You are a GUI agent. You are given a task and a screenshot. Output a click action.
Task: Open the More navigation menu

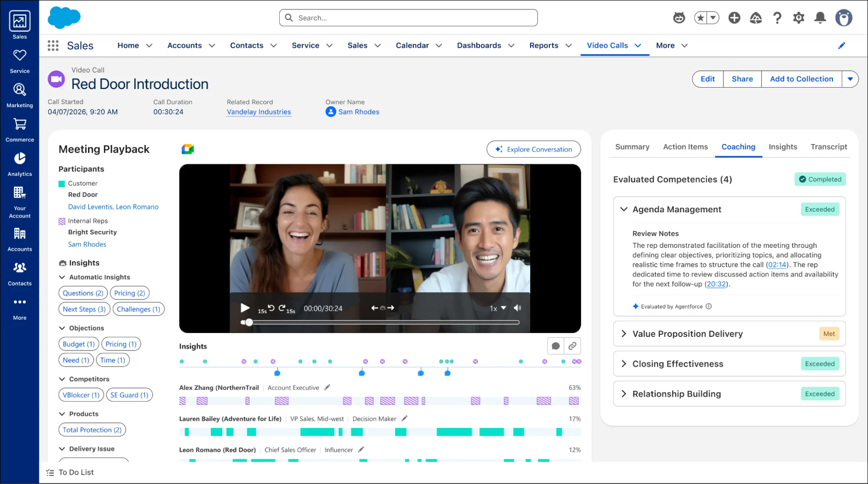(x=672, y=46)
